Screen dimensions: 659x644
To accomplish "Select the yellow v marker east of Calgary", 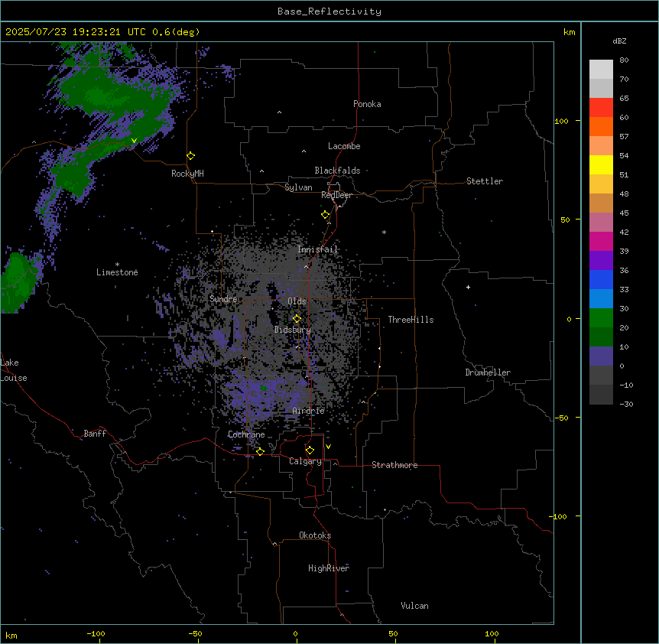I will (x=328, y=447).
